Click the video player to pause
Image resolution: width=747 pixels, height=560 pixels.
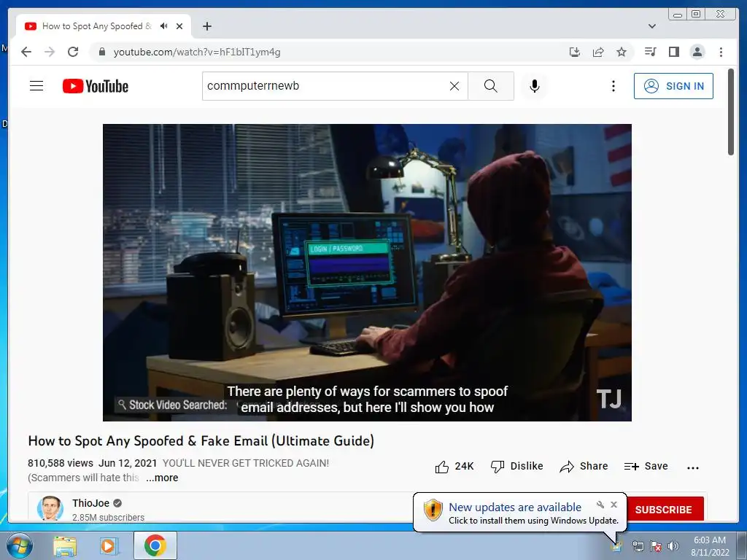coord(368,273)
